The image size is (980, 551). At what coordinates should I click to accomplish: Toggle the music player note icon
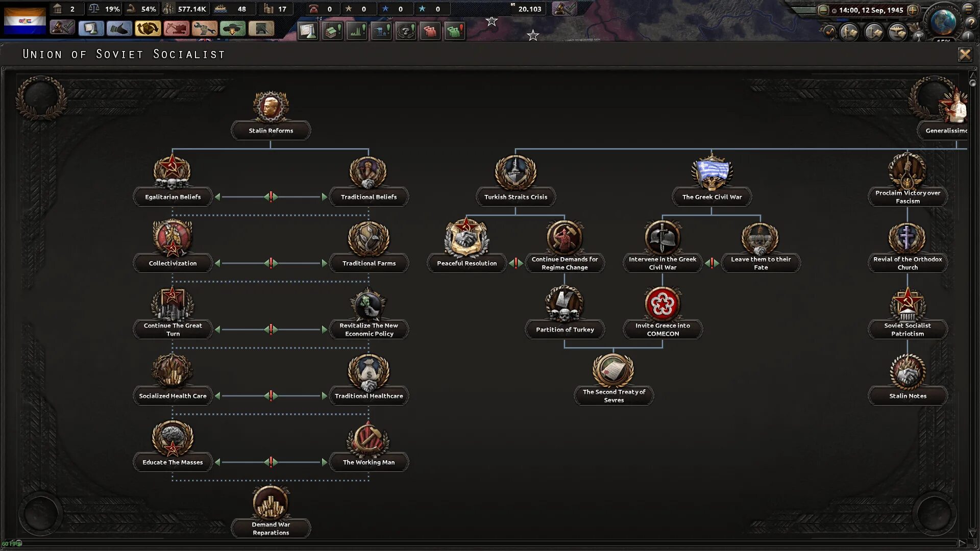tap(829, 32)
